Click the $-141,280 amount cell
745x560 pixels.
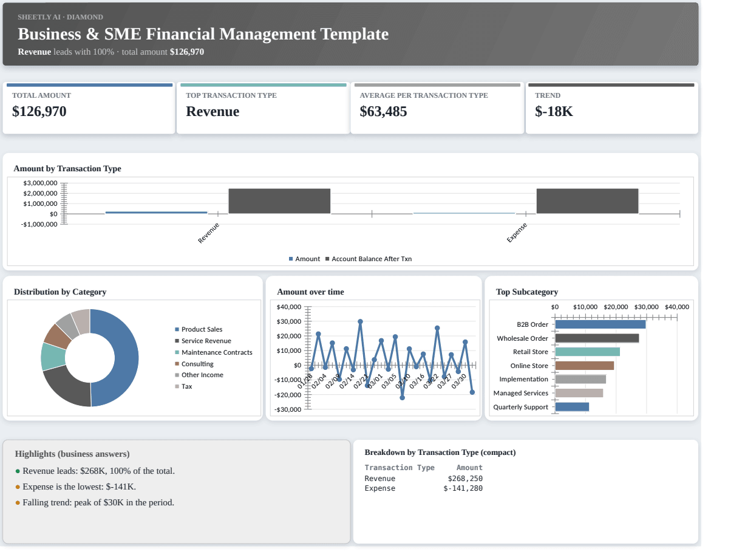[463, 488]
